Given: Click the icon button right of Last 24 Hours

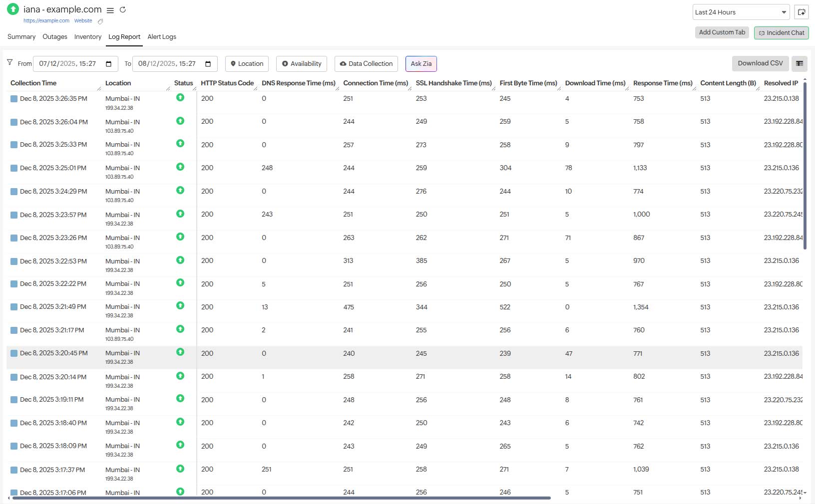Looking at the screenshot, I should point(801,12).
